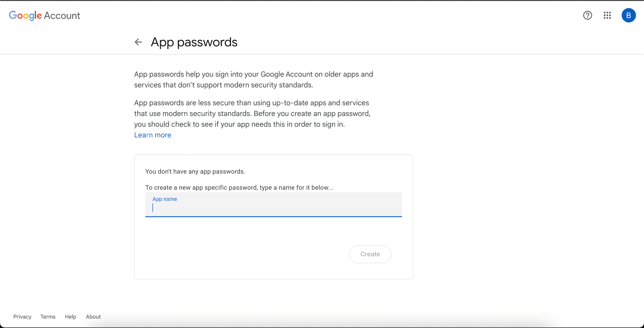The width and height of the screenshot is (644, 328).
Task: Open the About footer link
Action: click(x=93, y=317)
